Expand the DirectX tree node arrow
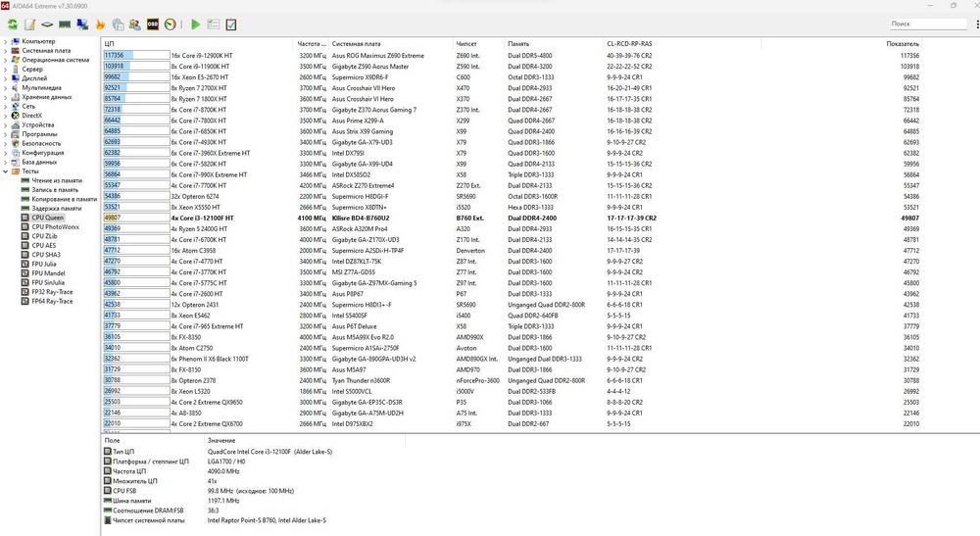This screenshot has width=980, height=536. click(5, 116)
